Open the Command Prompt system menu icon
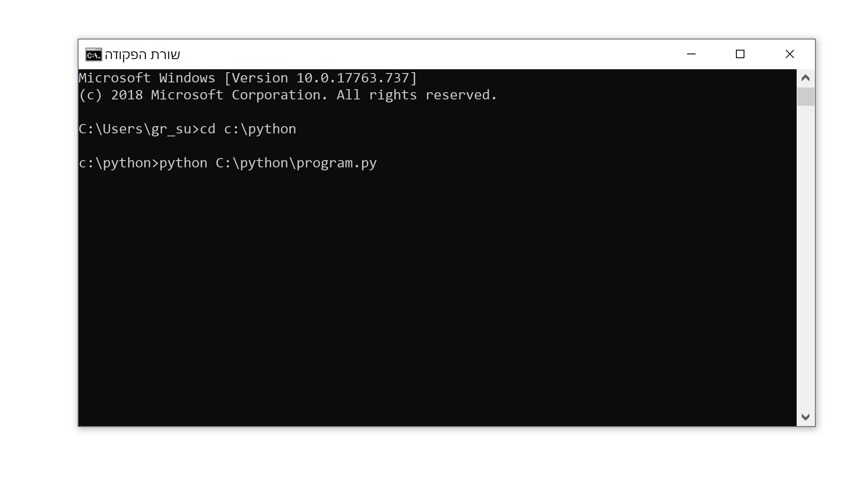This screenshot has height=486, width=868. 93,54
